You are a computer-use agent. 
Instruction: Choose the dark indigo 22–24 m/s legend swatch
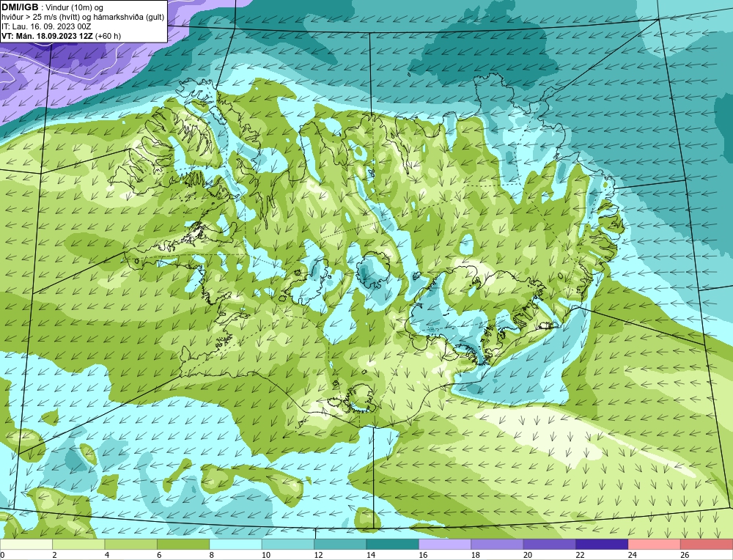[602, 544]
